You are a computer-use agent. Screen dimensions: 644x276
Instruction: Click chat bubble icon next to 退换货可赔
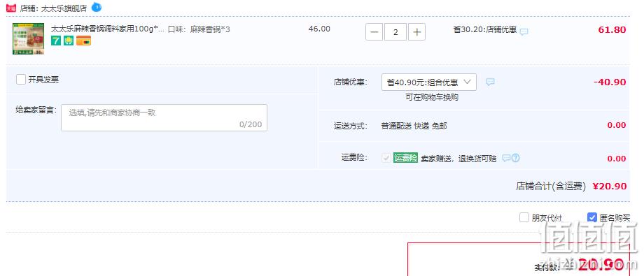point(506,158)
